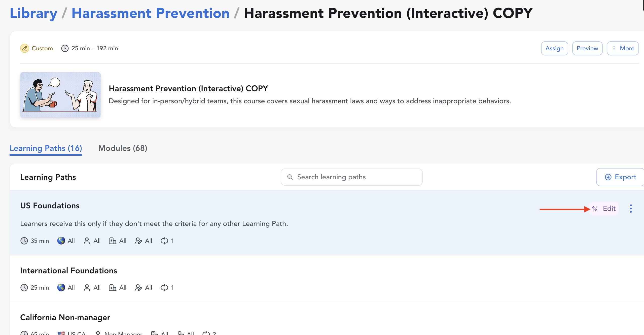The width and height of the screenshot is (644, 335).
Task: Click the 25 min – 192 min duration text
Action: (95, 48)
